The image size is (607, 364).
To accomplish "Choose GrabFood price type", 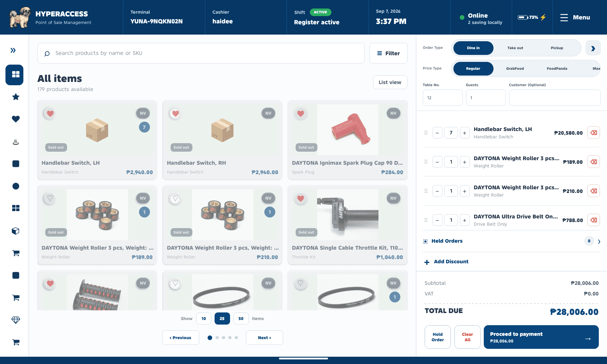I will pyautogui.click(x=515, y=69).
